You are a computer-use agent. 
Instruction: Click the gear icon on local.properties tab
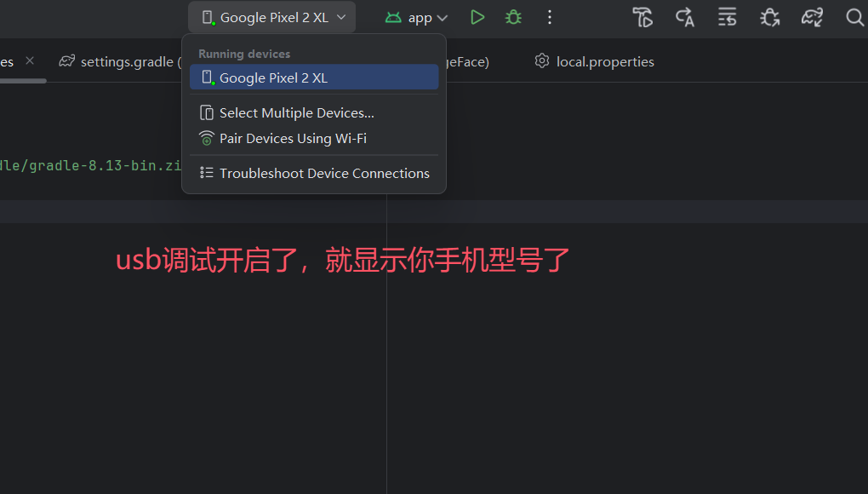click(x=542, y=61)
